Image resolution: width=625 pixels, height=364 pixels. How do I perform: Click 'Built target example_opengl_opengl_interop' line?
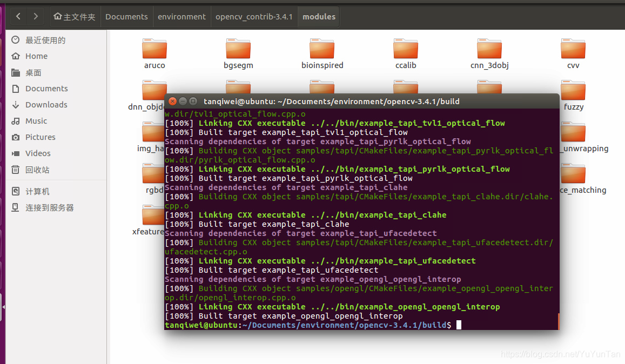tap(284, 316)
